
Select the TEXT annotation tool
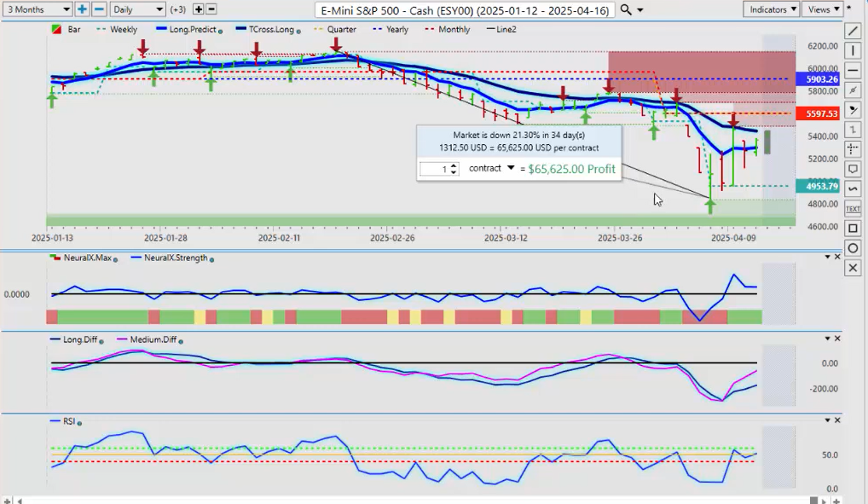pyautogui.click(x=853, y=208)
